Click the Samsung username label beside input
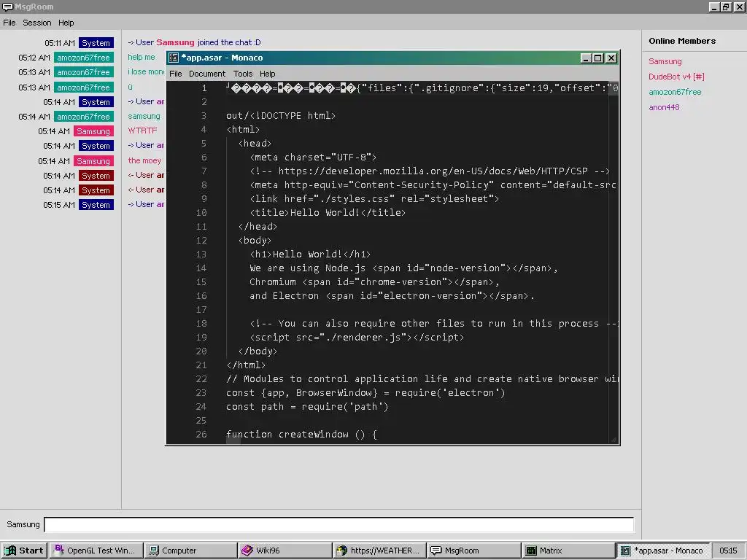This screenshot has height=560, width=747. [23, 524]
